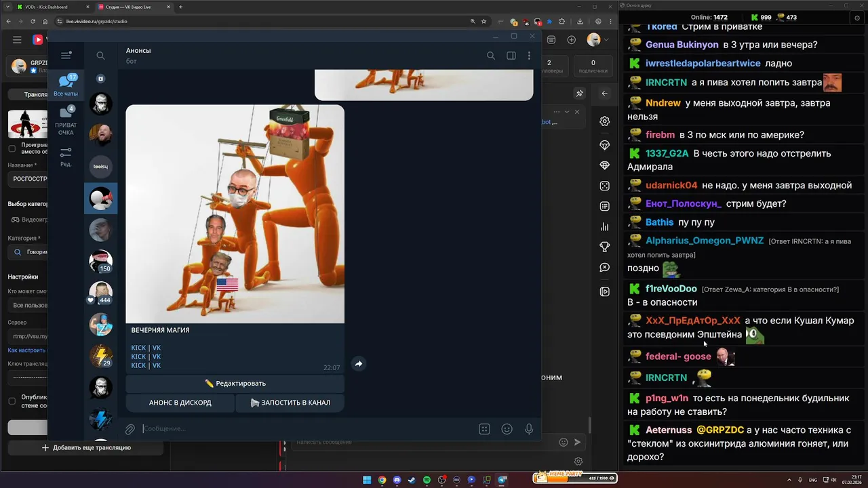
Task: Open the Категория search dropdown
Action: point(28,252)
